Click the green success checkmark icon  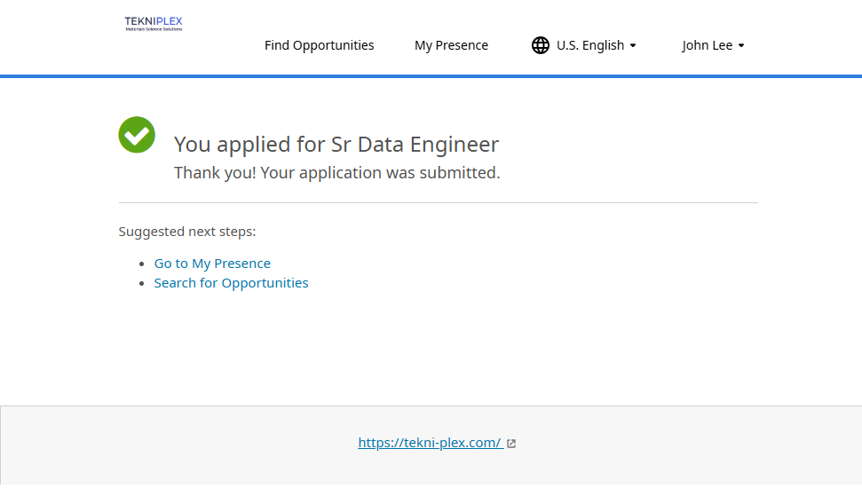137,135
